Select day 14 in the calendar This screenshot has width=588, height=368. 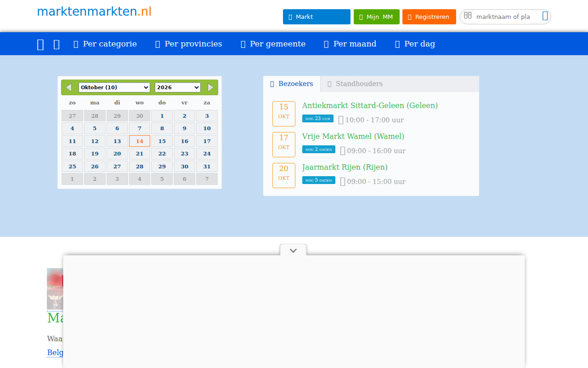140,141
